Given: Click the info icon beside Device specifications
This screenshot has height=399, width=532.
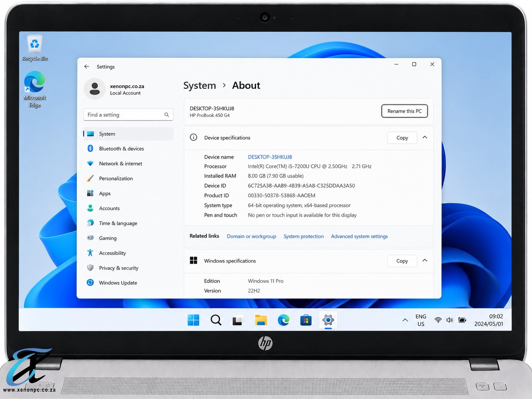Looking at the screenshot, I should coord(194,137).
